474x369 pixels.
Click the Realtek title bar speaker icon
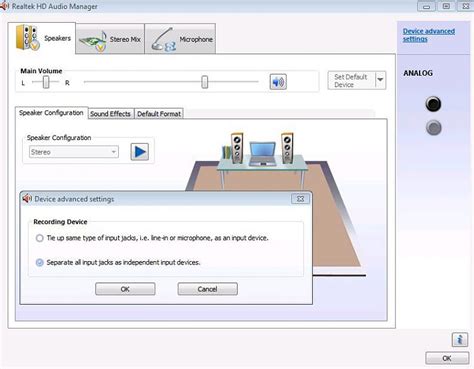[4, 6]
